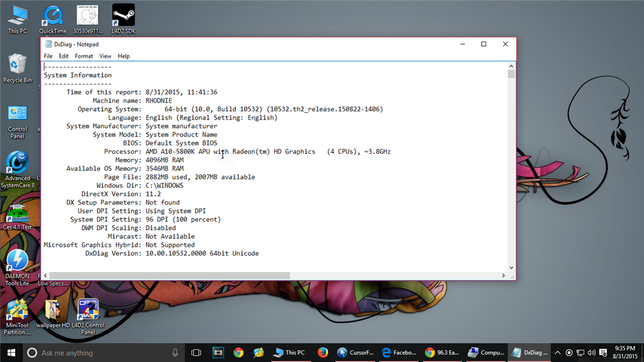Select the QuickTime desktop shortcut
Viewport: 644px width, 362px height.
53,20
